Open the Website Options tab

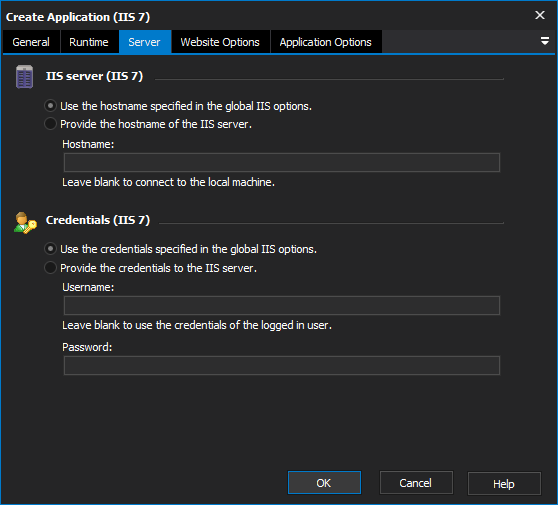(x=220, y=42)
